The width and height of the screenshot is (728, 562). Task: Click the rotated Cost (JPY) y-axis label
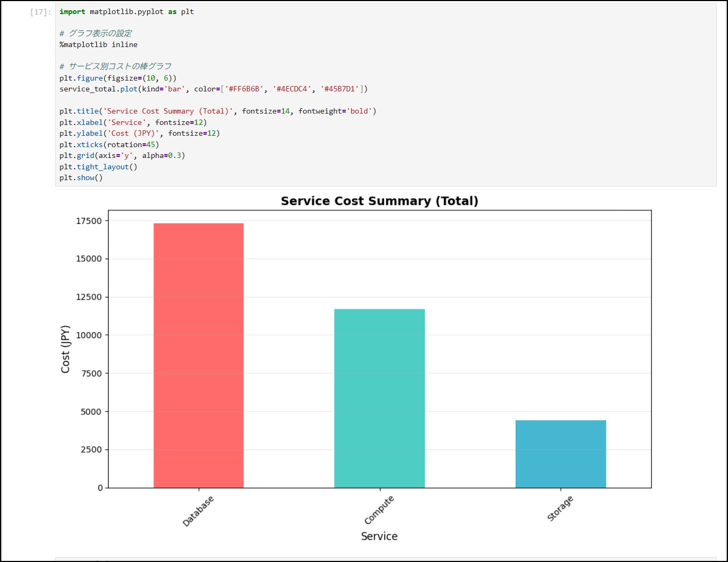(65, 349)
